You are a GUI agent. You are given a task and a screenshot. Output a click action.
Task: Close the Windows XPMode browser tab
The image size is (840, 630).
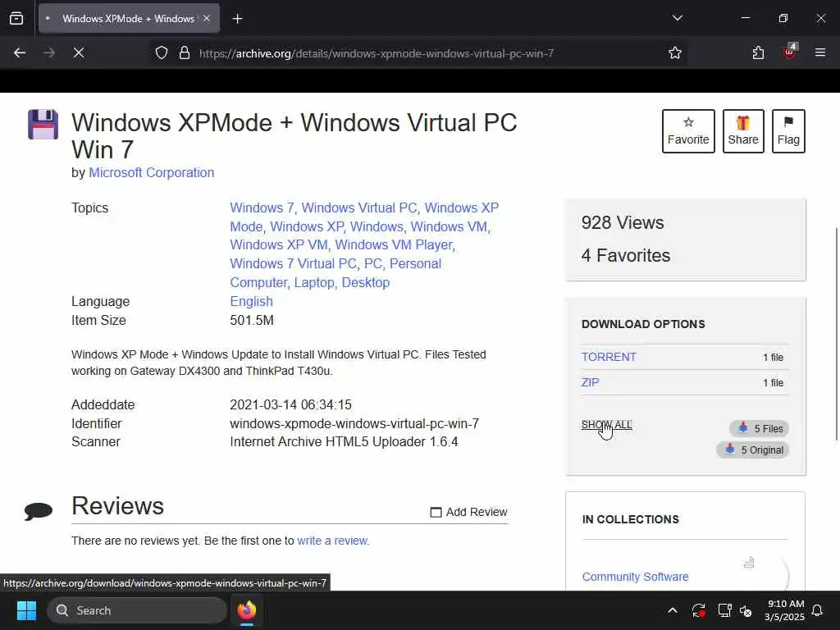click(207, 19)
